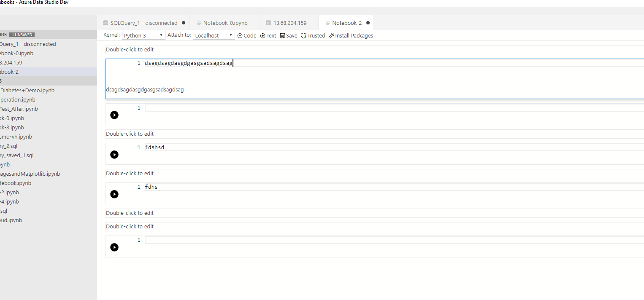644x300 pixels.
Task: Open Install Packages
Action: pos(351,36)
